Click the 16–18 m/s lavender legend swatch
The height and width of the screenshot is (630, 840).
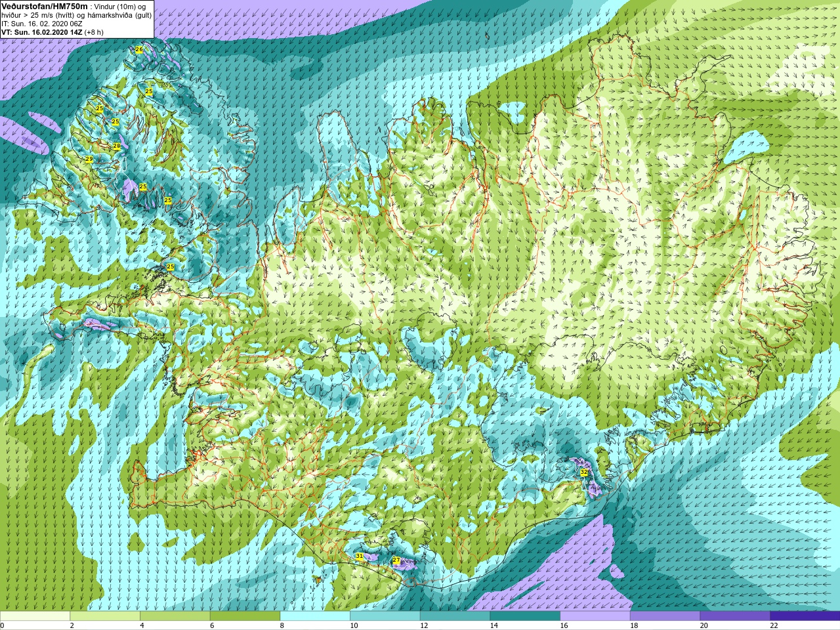tap(595, 616)
